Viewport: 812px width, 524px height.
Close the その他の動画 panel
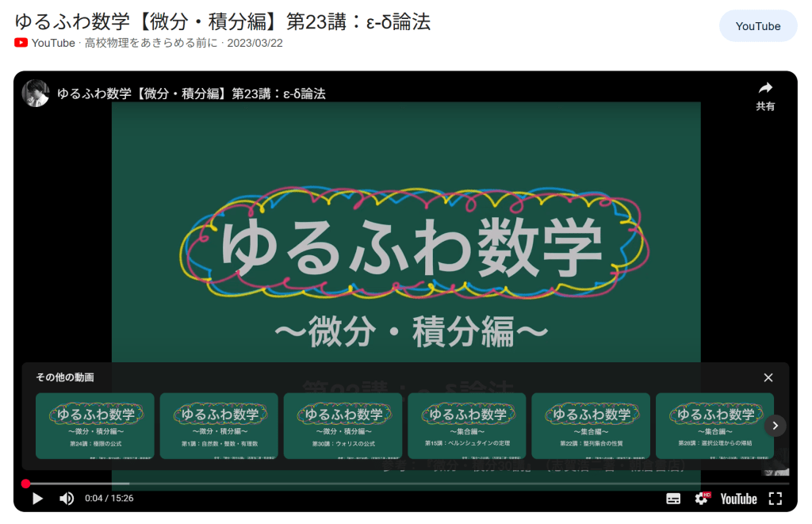[768, 378]
